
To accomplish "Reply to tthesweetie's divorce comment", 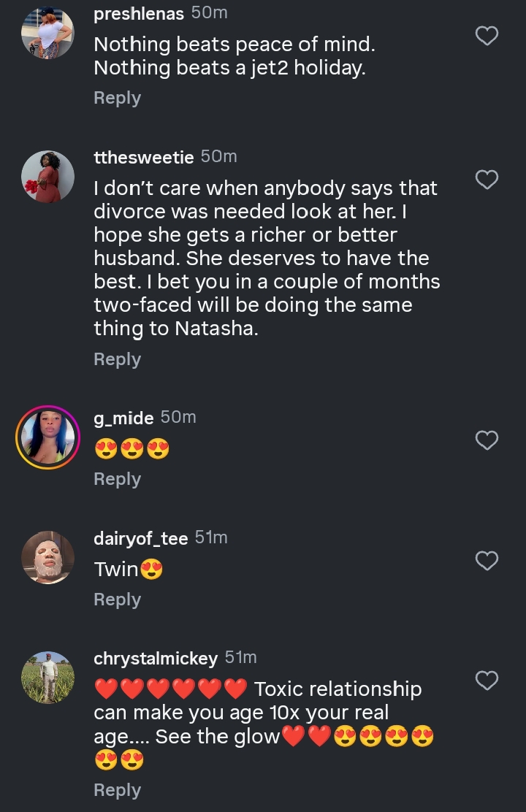I will coord(117,359).
